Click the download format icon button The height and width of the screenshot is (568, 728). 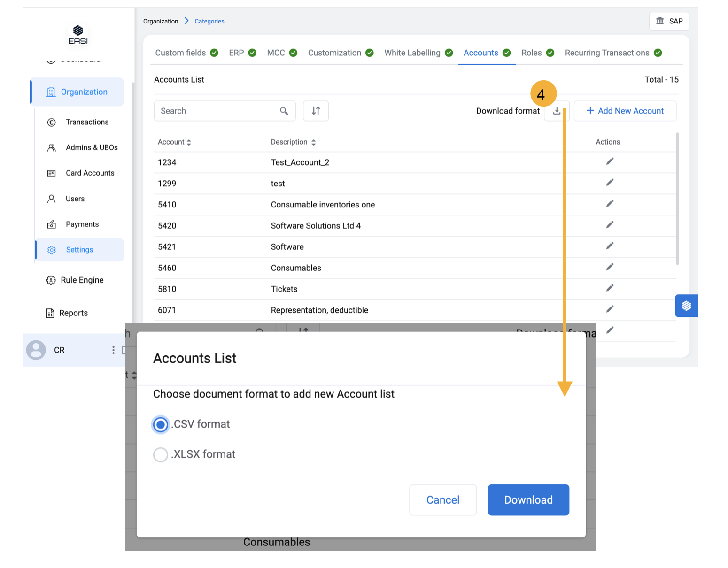(x=556, y=111)
